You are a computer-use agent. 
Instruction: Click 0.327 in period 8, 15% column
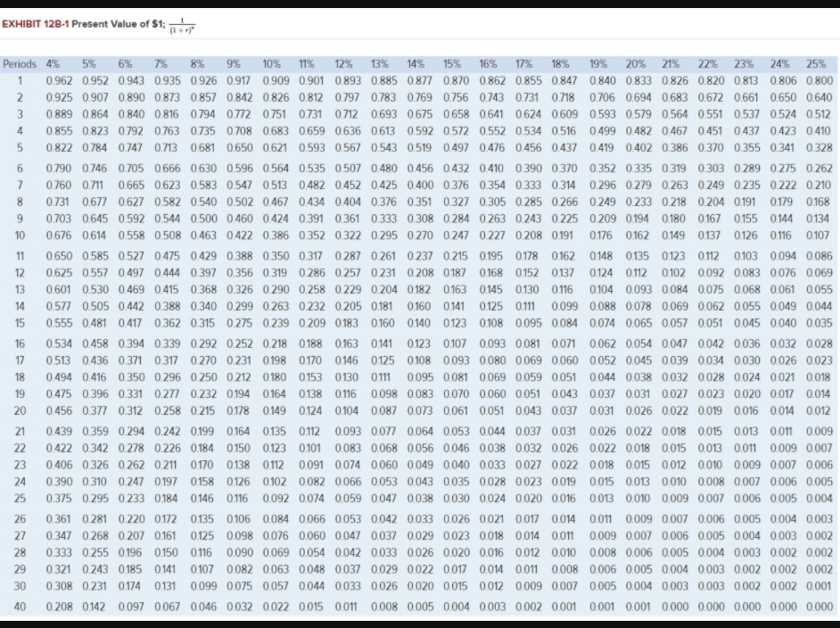click(457, 202)
